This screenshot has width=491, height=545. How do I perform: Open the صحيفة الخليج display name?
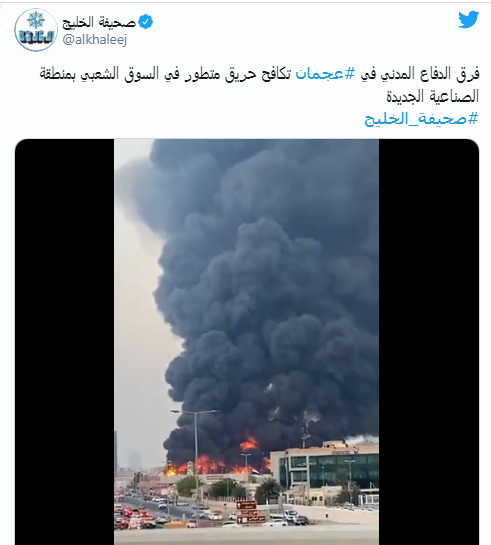point(99,22)
